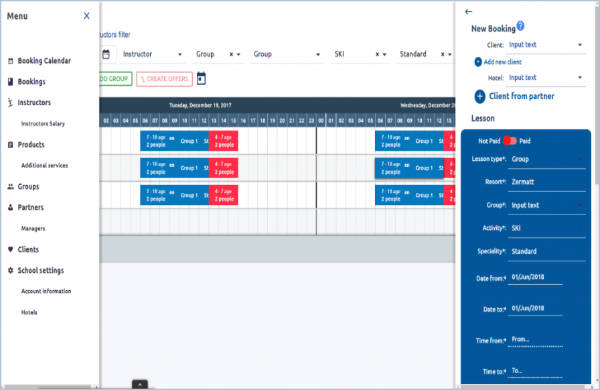
Task: Select third-row Wednesday blue 7-18 age booking
Action: coord(409,195)
